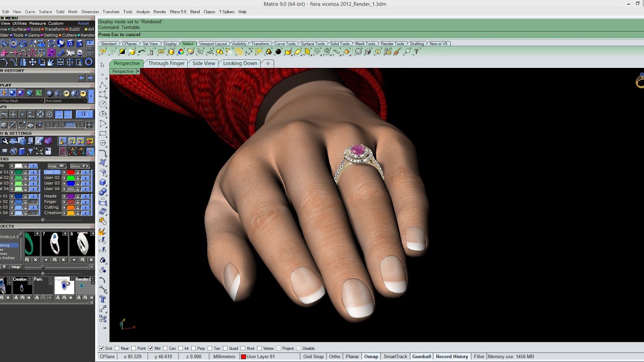Viewport: 644px width, 362px height.
Task: Expand the User 01 layer options arrow
Action: click(64, 172)
